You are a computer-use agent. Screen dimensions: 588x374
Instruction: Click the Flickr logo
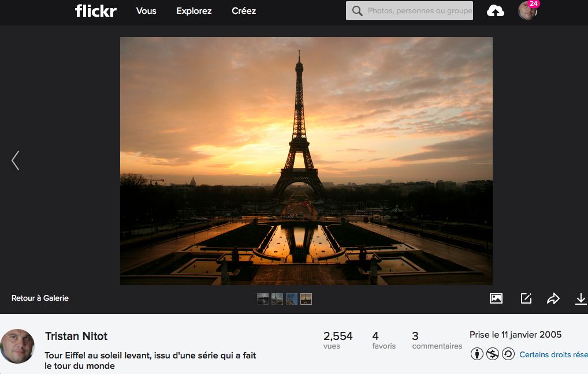click(x=95, y=11)
